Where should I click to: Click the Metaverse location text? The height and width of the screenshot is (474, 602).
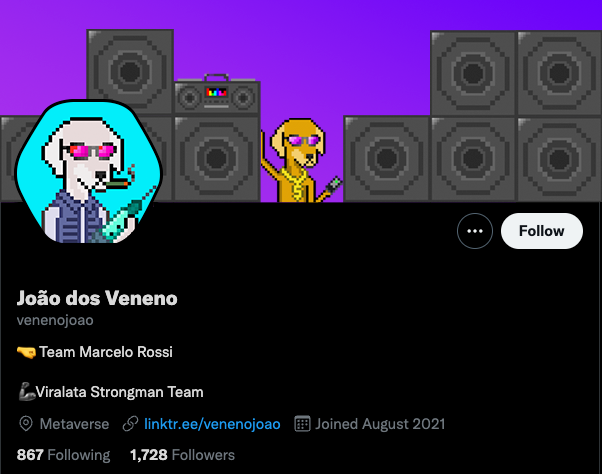[x=74, y=424]
